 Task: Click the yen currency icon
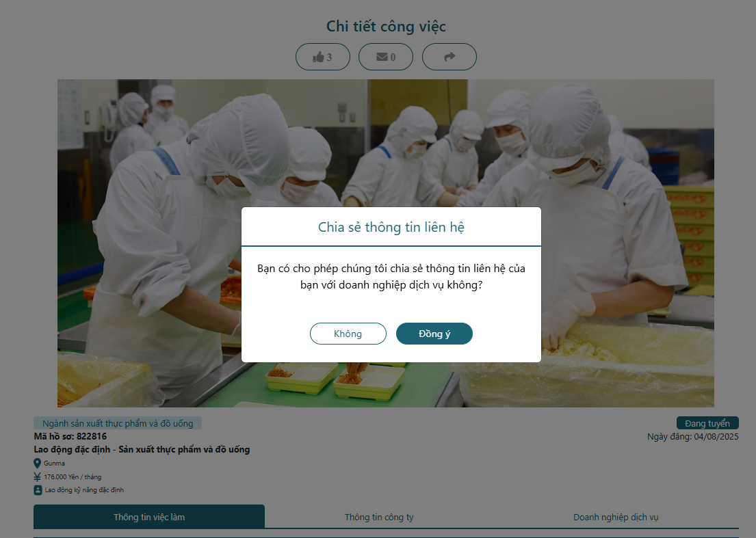37,477
